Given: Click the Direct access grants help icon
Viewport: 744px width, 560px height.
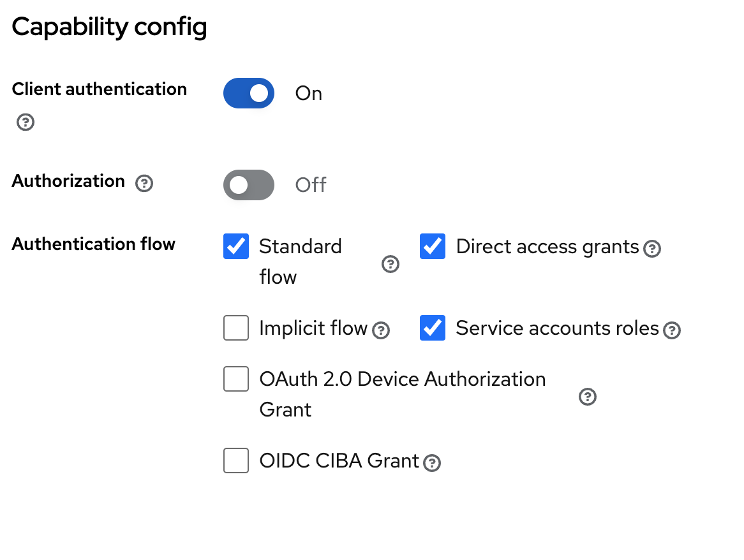Looking at the screenshot, I should pos(652,249).
